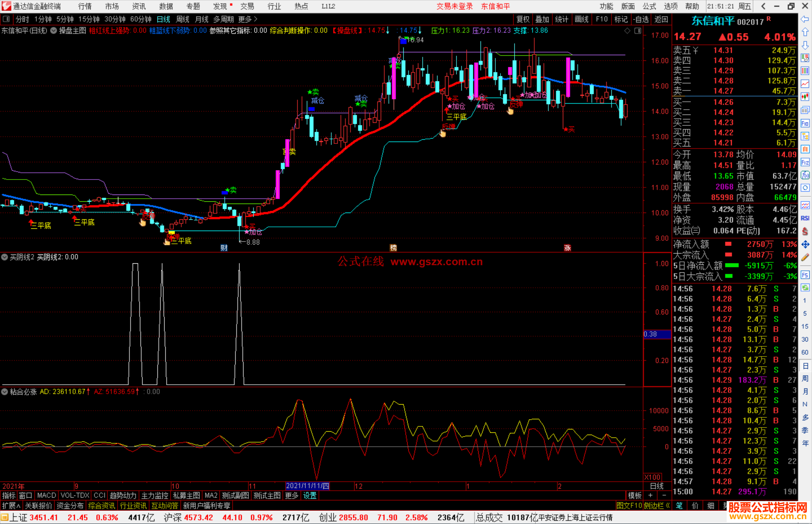
Task: Click the title bar back arrow icon
Action: [763, 6]
